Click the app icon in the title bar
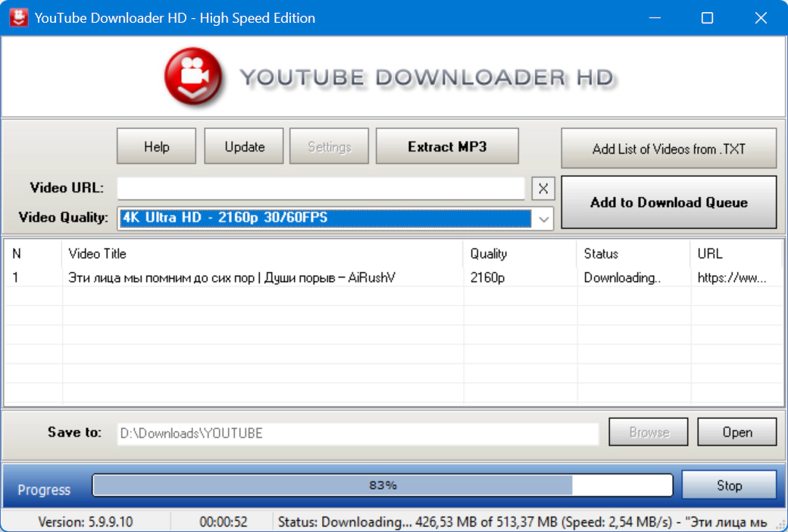The height and width of the screenshot is (532, 788). pyautogui.click(x=17, y=17)
